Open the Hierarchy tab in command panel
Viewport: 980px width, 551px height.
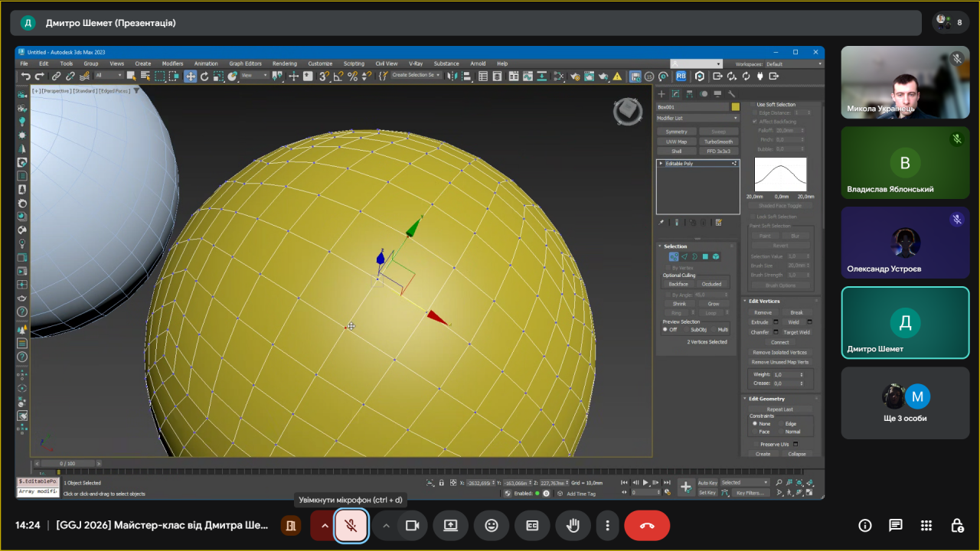[x=690, y=94]
